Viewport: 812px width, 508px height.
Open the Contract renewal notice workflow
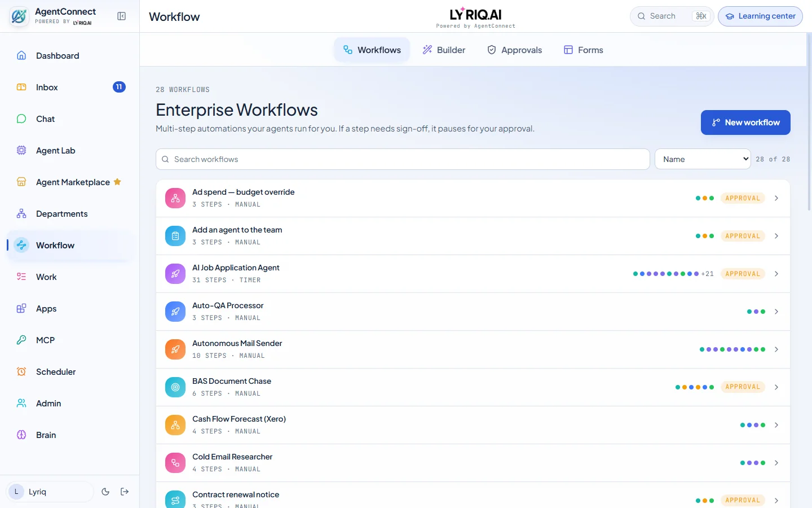473,495
